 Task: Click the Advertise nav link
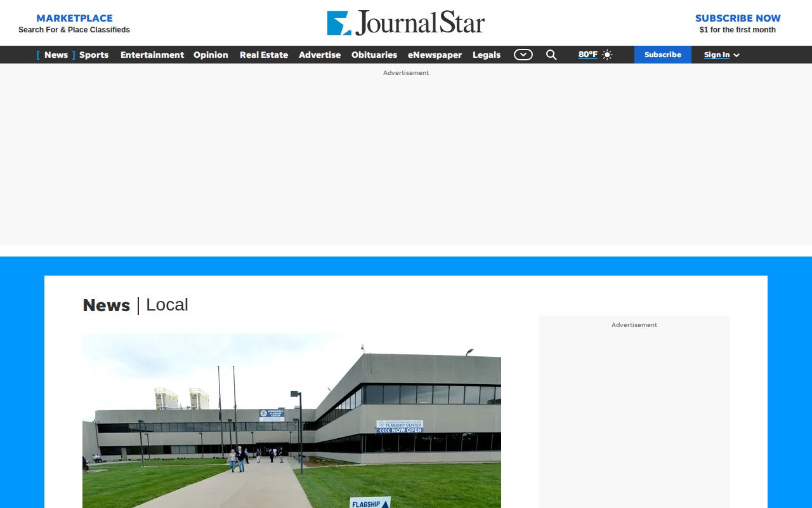[x=320, y=55]
